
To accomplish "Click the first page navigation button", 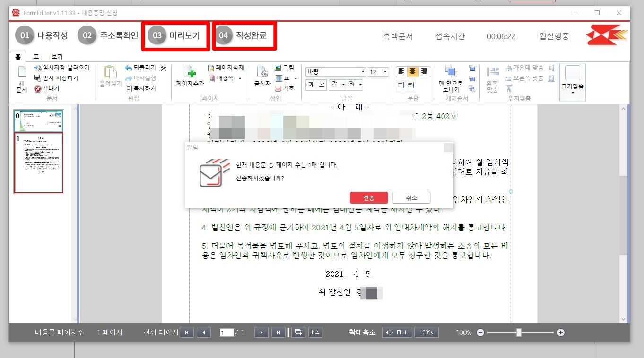I will pos(186,332).
